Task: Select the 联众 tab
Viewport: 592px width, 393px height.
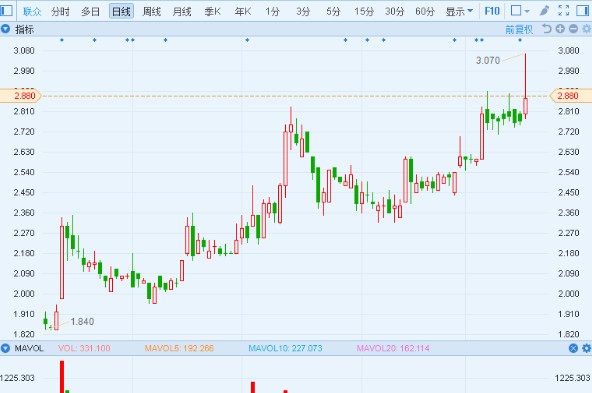Action: tap(32, 11)
